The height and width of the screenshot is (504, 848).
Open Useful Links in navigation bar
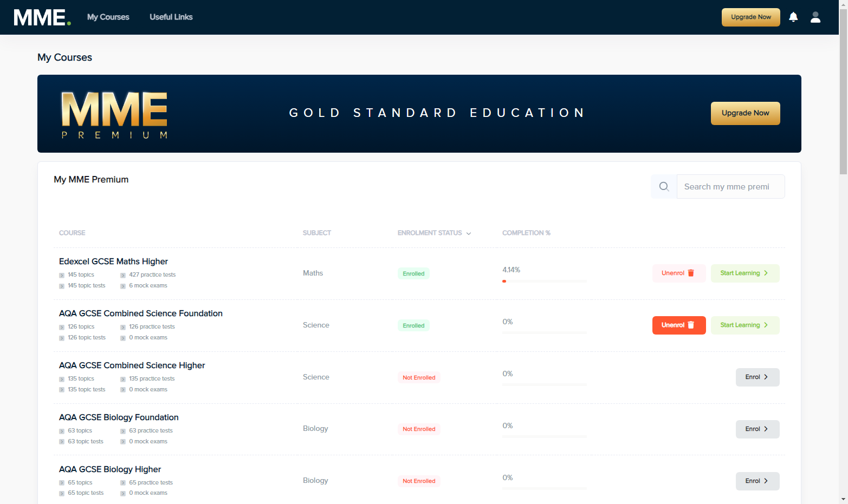point(171,17)
